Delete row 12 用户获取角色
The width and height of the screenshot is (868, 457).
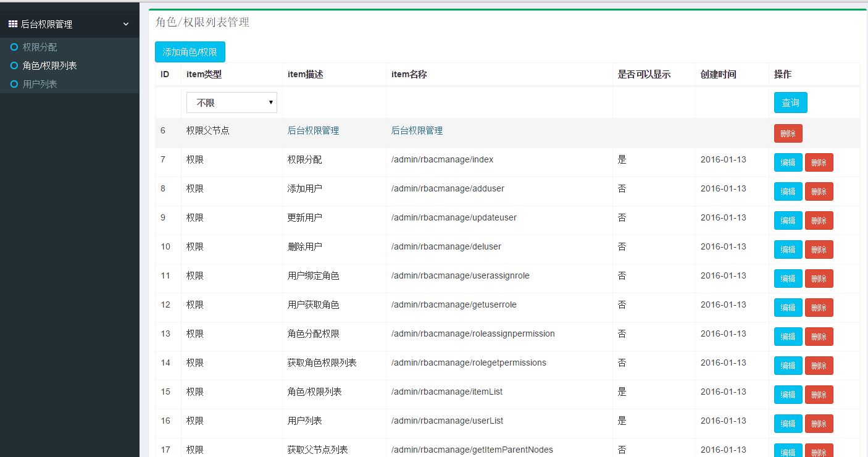pyautogui.click(x=819, y=308)
